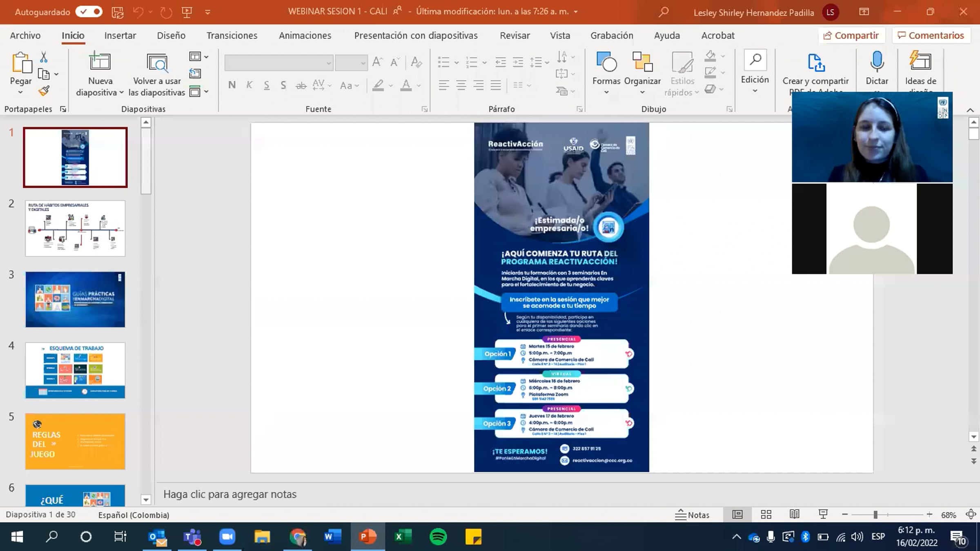Toggle the Autoguardado switch
This screenshot has width=980, height=551.
coord(89,12)
